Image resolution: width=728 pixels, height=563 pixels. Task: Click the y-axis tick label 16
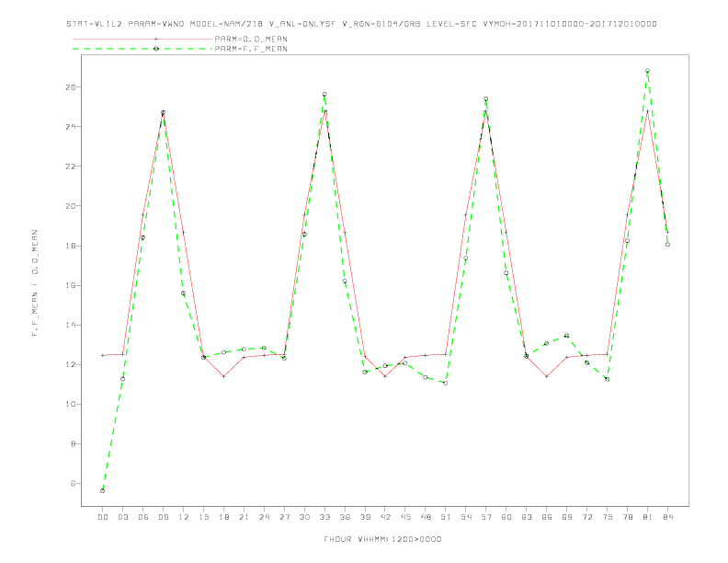[x=71, y=285]
